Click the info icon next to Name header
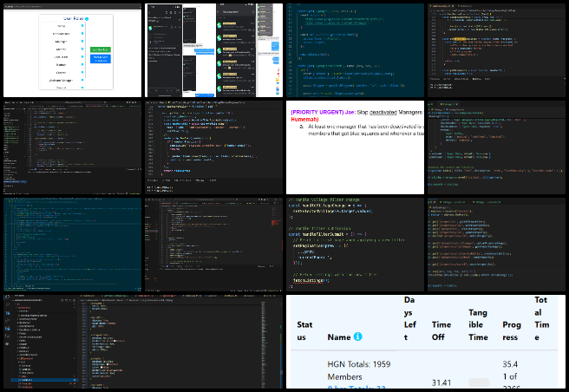 point(358,336)
